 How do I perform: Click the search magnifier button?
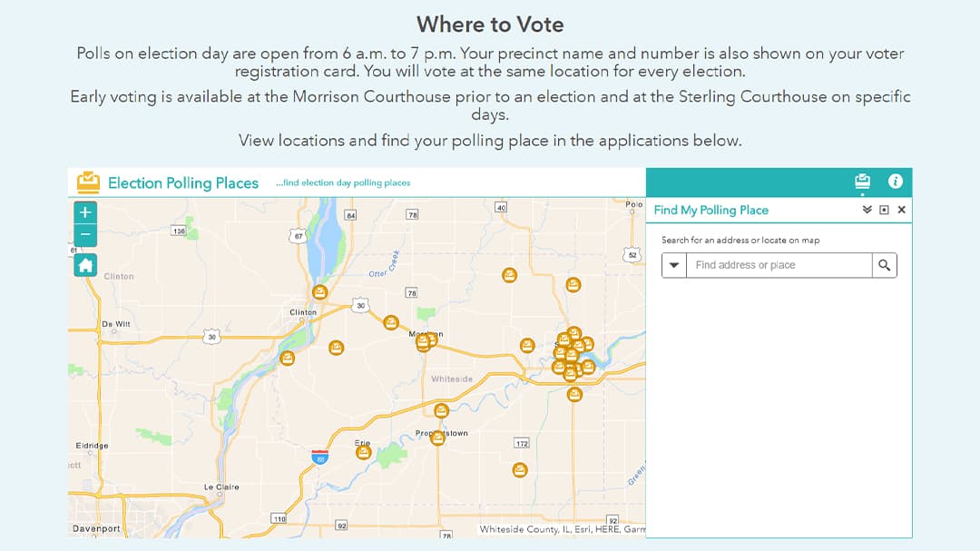[x=884, y=265]
